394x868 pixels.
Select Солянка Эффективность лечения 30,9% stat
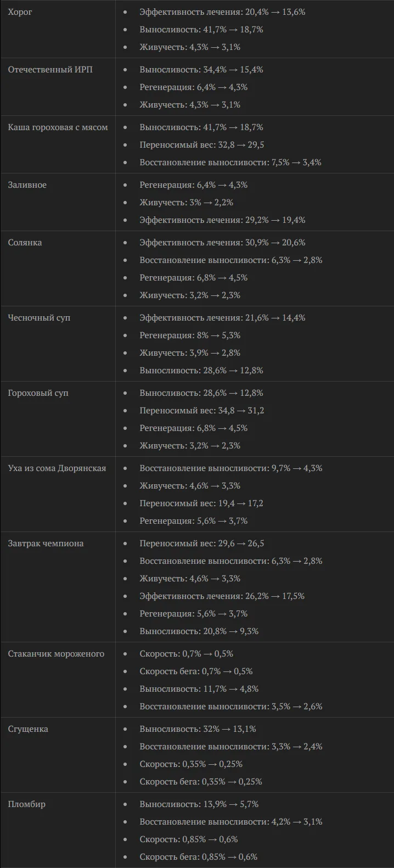222,243
